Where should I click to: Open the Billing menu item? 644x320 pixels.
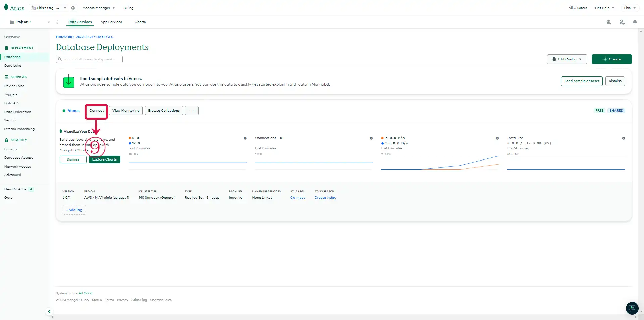pos(128,8)
